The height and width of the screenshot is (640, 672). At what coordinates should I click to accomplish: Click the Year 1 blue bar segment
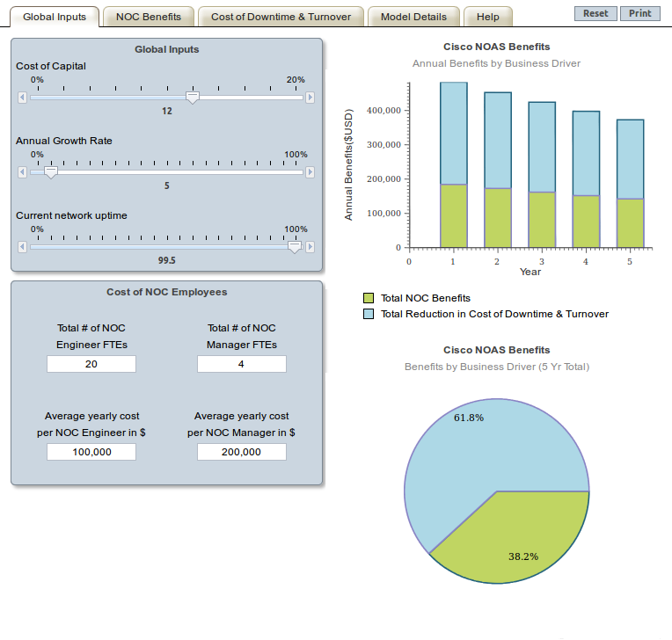point(454,134)
